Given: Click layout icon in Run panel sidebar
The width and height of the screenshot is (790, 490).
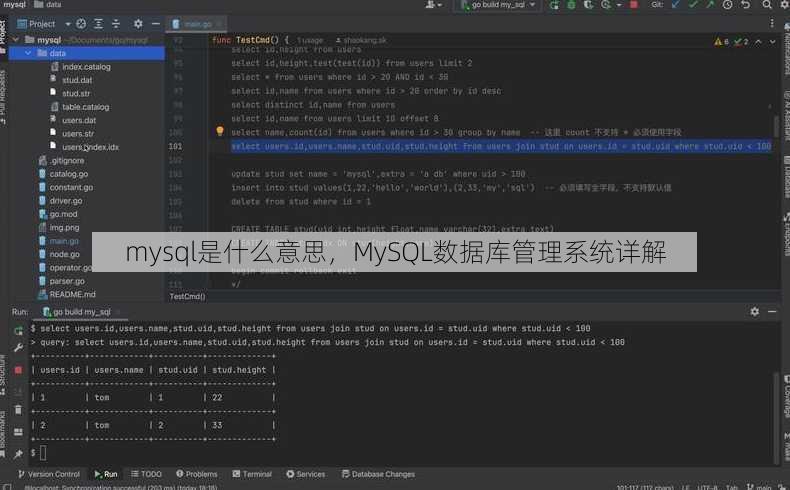Looking at the screenshot, I should pyautogui.click(x=18, y=432).
